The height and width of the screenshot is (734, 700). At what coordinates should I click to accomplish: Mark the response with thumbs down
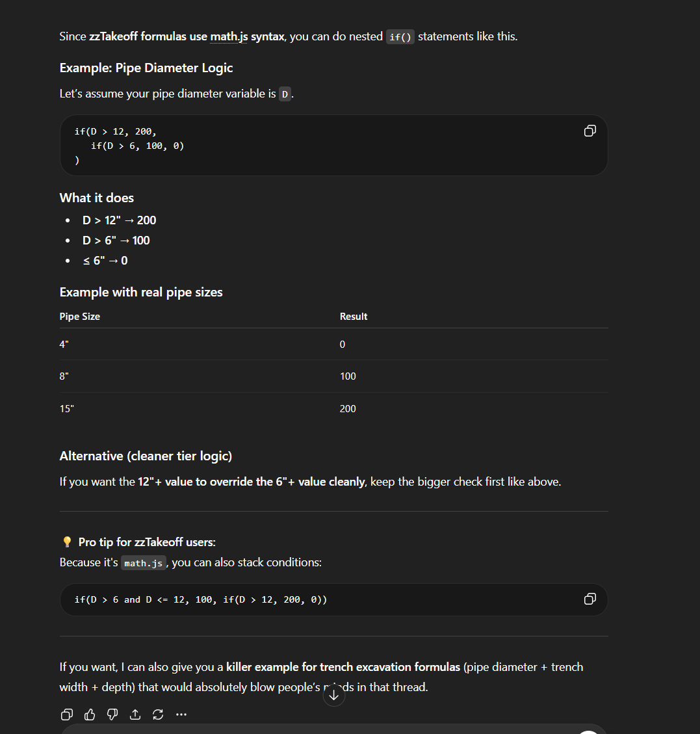(x=112, y=714)
